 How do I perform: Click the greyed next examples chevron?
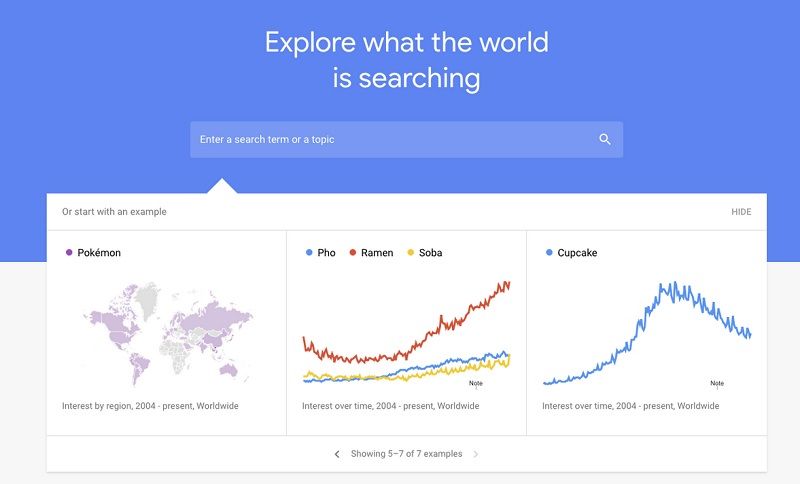point(476,454)
